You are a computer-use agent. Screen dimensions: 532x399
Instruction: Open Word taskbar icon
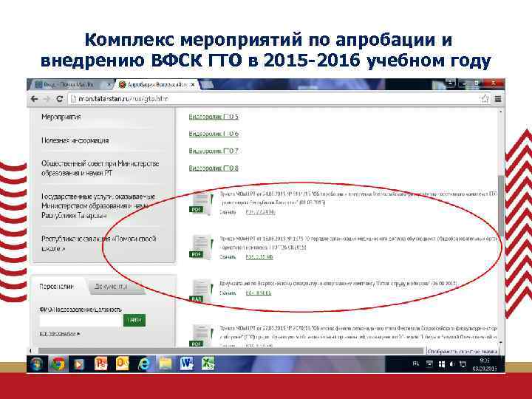pyautogui.click(x=187, y=364)
